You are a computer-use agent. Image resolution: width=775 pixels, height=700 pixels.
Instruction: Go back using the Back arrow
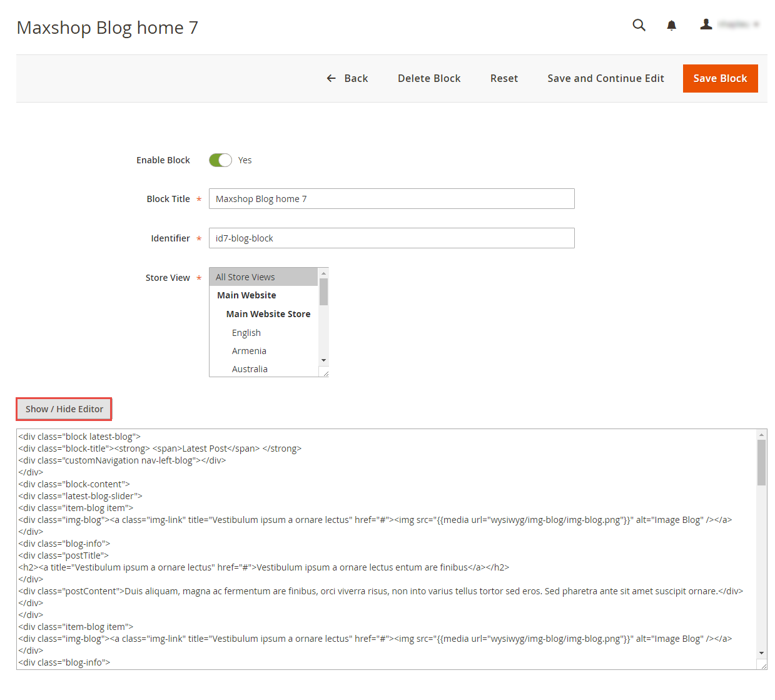click(347, 78)
